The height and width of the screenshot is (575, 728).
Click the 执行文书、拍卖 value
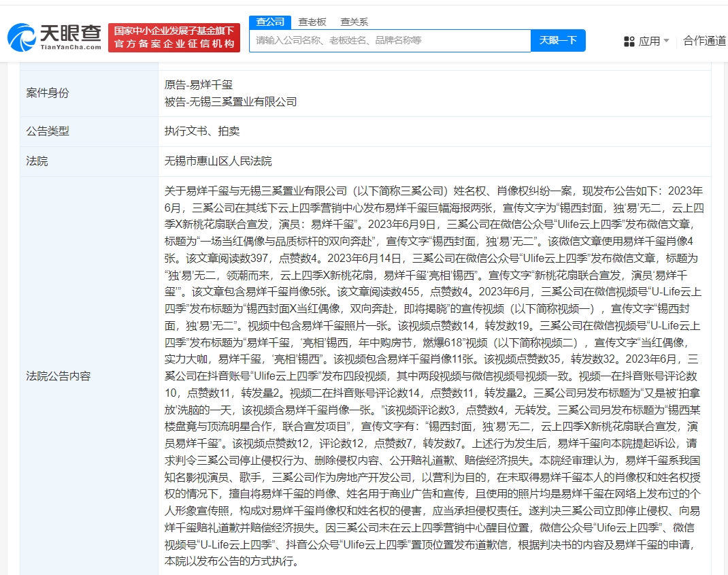(x=202, y=131)
